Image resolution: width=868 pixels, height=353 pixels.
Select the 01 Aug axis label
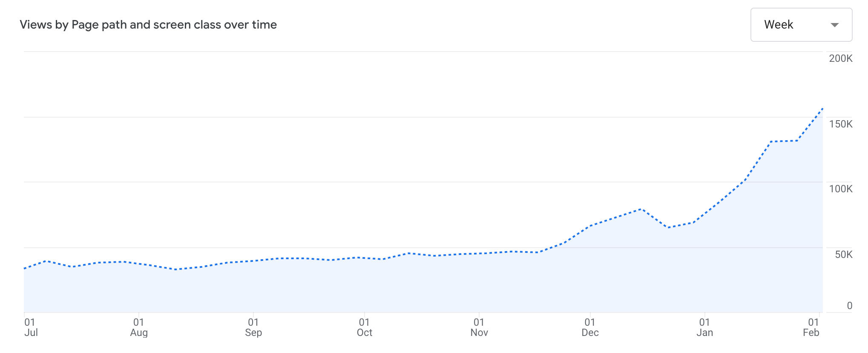(x=139, y=327)
